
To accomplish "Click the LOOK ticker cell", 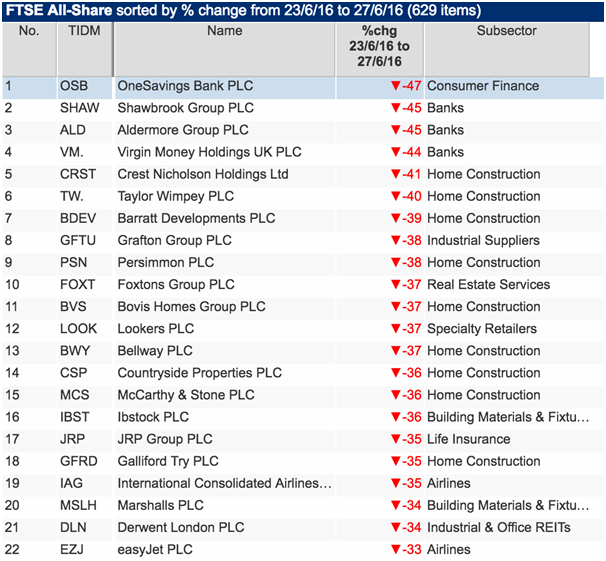I will 78,329.
